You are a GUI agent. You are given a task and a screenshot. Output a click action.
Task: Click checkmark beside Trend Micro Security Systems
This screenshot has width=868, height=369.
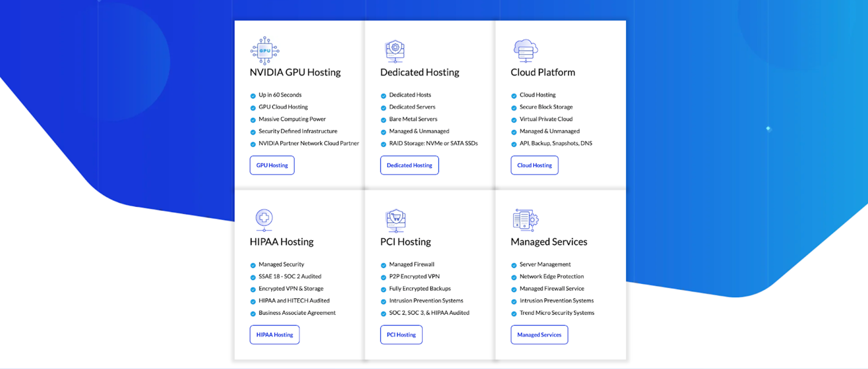[514, 314]
